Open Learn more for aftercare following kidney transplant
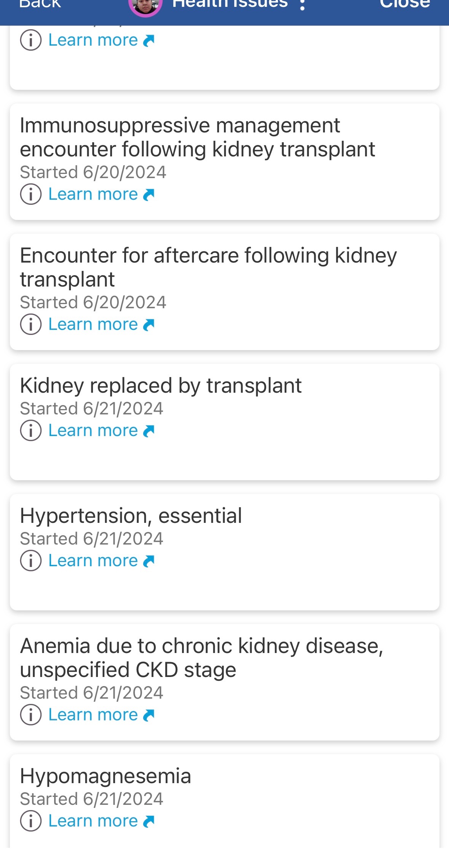This screenshot has height=868, width=449. tap(101, 325)
